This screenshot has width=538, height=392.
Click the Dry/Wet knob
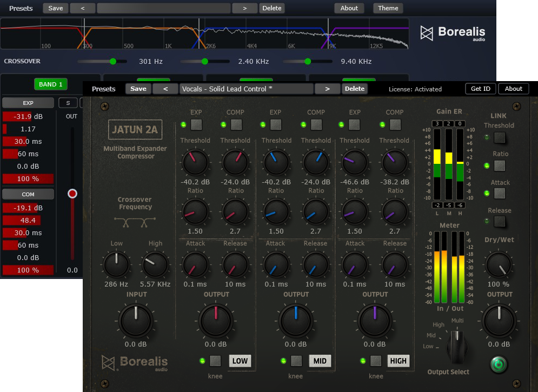pos(499,264)
